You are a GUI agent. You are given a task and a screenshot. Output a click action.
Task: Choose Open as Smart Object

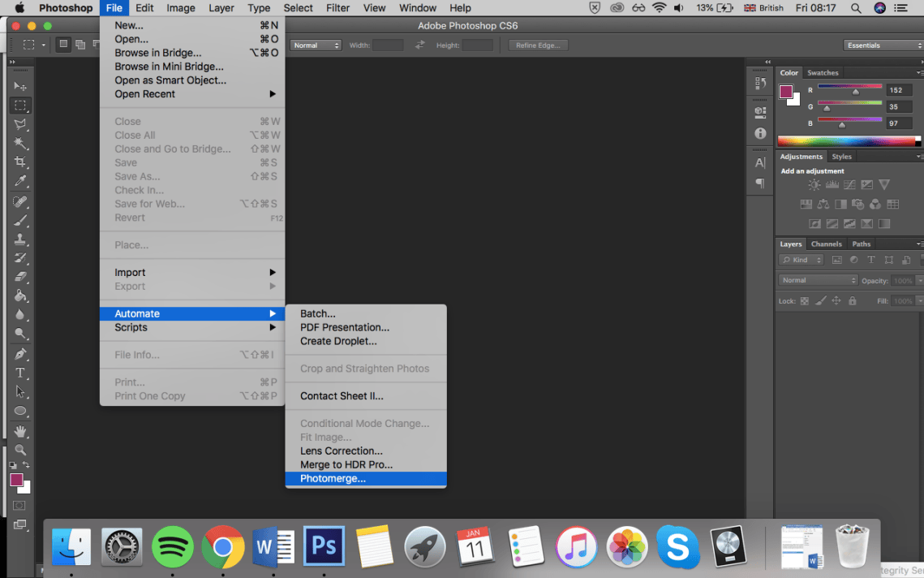coord(192,80)
